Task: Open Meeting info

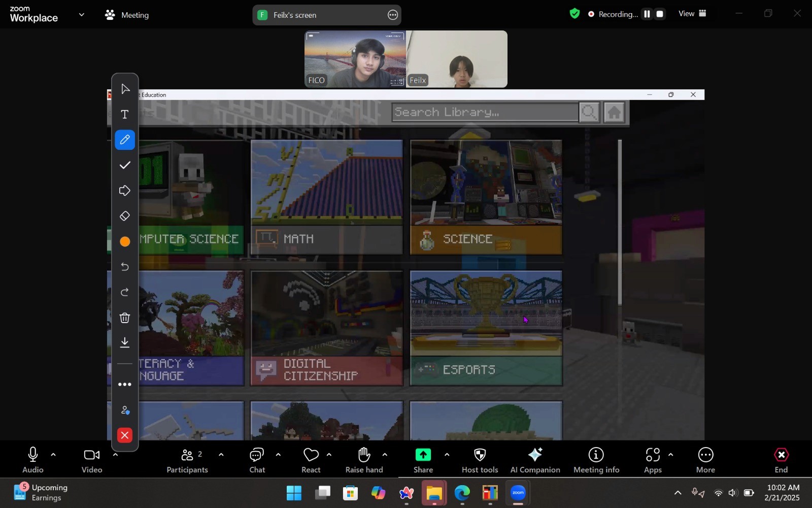Action: 596,460
